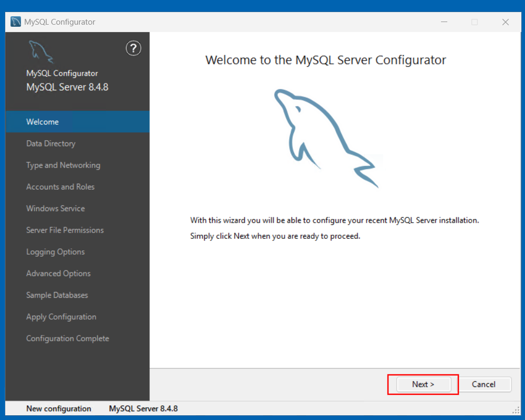The width and height of the screenshot is (525, 420).
Task: Go to Server File Permissions step
Action: [x=77, y=230]
